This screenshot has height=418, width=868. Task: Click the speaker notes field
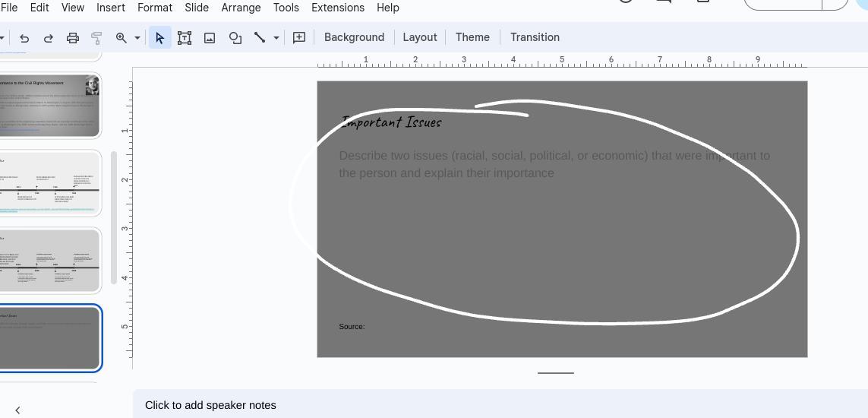coord(501,405)
